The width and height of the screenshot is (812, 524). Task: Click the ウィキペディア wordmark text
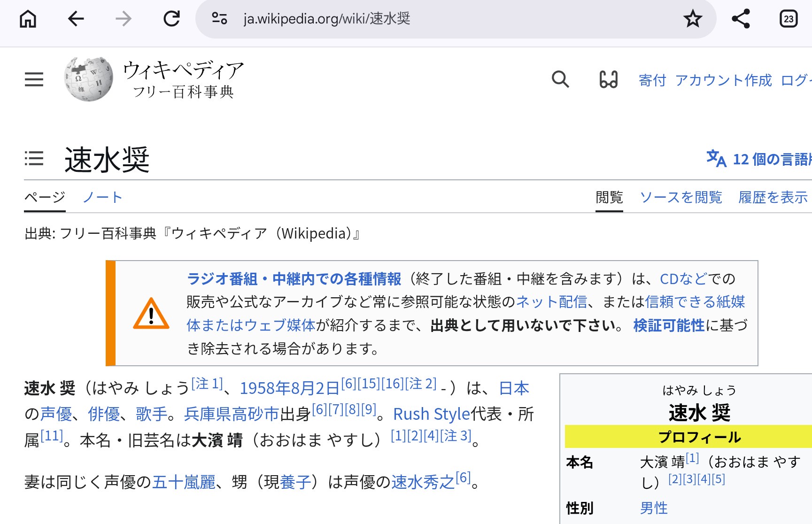[183, 70]
